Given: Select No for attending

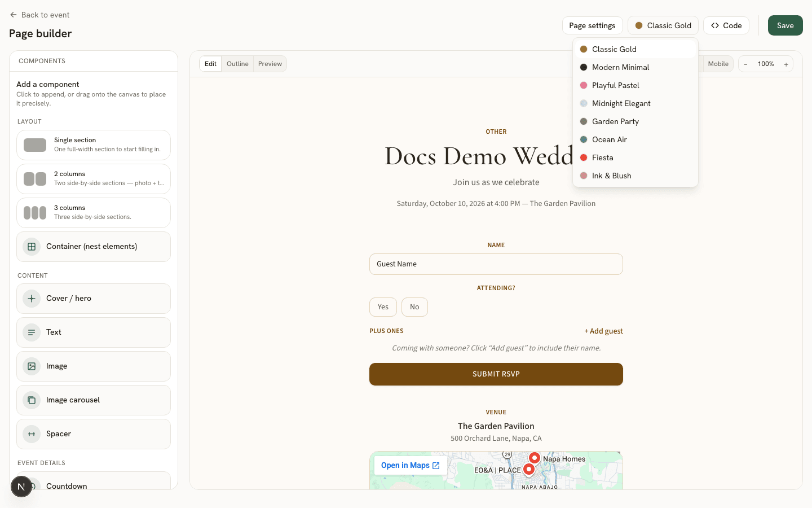Looking at the screenshot, I should click(x=414, y=307).
